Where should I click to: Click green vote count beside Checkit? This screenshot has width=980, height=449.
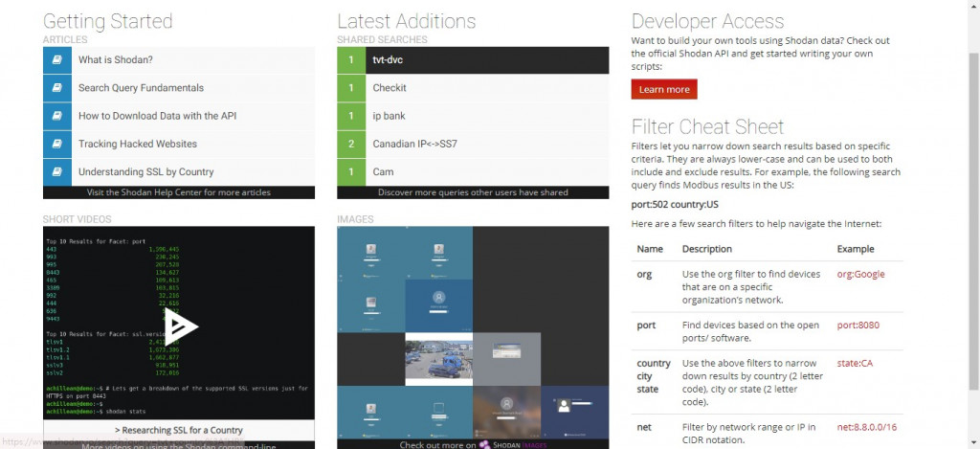pos(351,88)
